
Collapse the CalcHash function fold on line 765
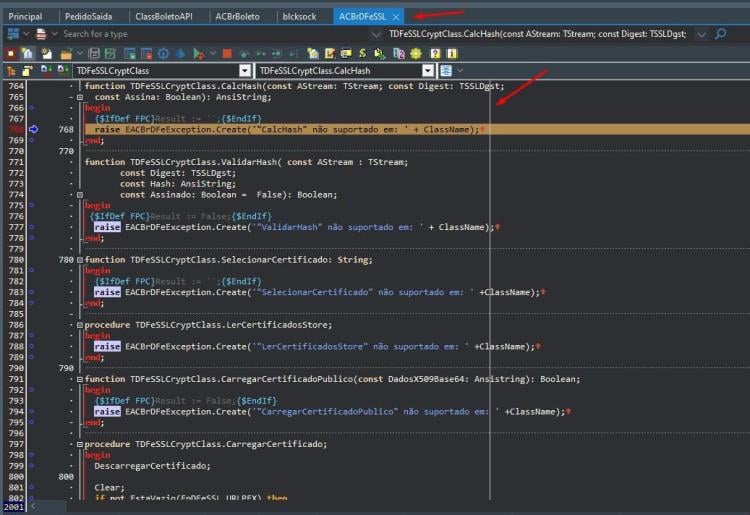(x=80, y=97)
